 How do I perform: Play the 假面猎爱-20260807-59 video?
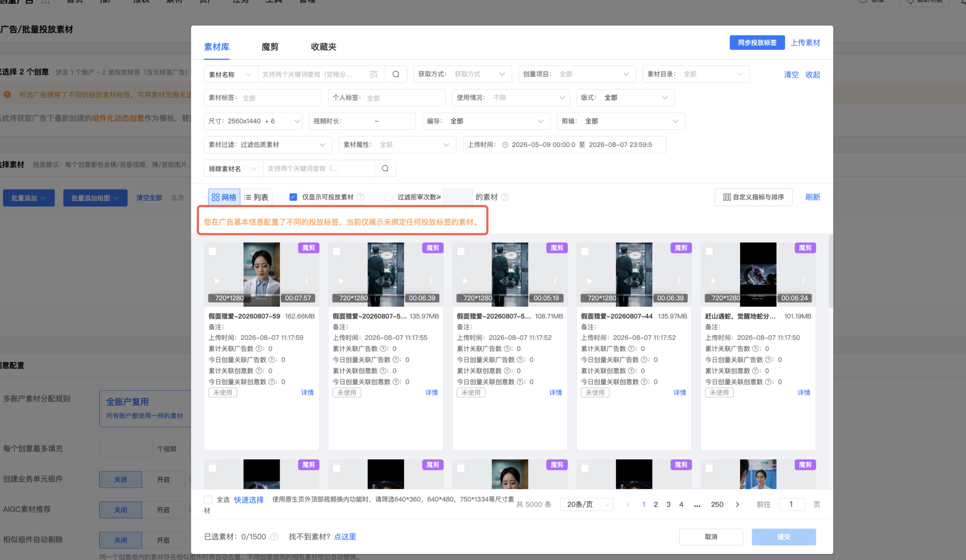[217, 281]
